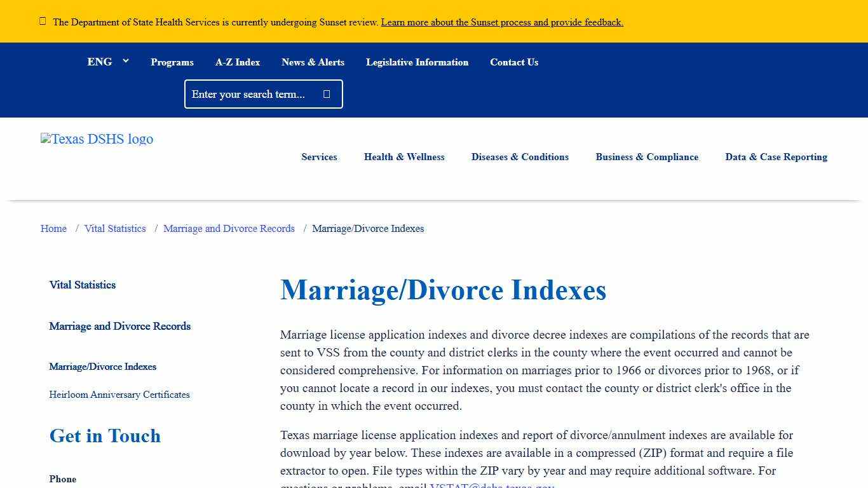Open the Programs menu item
Screen dimensions: 868x488
click(x=172, y=62)
